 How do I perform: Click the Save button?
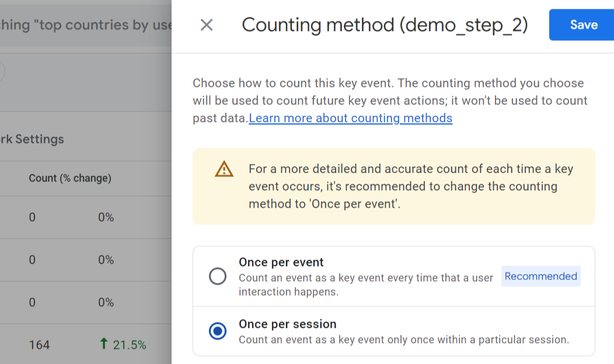(x=583, y=24)
